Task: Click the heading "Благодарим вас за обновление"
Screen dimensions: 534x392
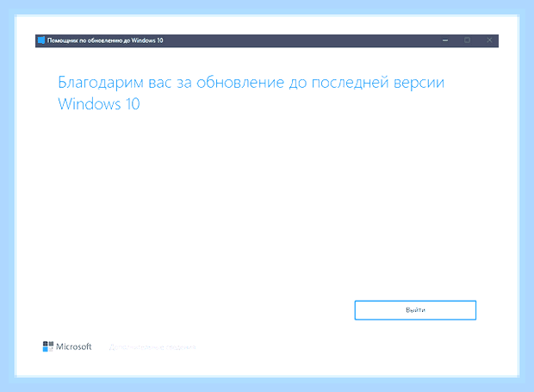Action: 171,83
